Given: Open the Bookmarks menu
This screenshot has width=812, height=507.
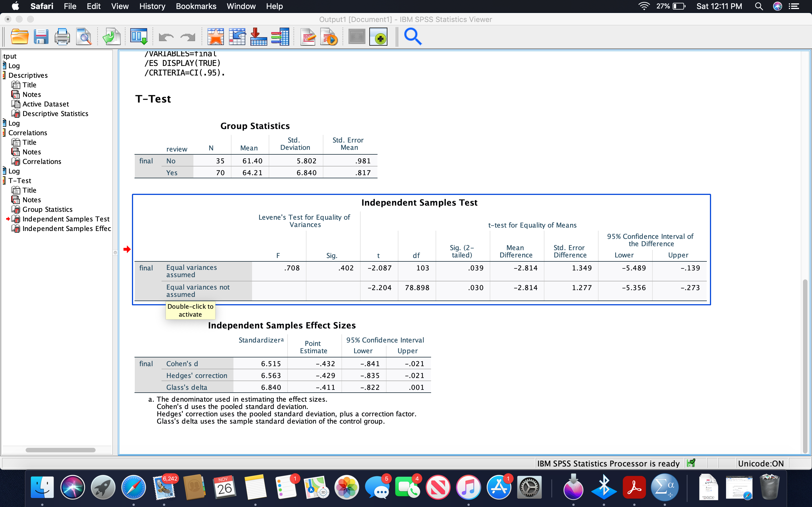Looking at the screenshot, I should (x=196, y=6).
